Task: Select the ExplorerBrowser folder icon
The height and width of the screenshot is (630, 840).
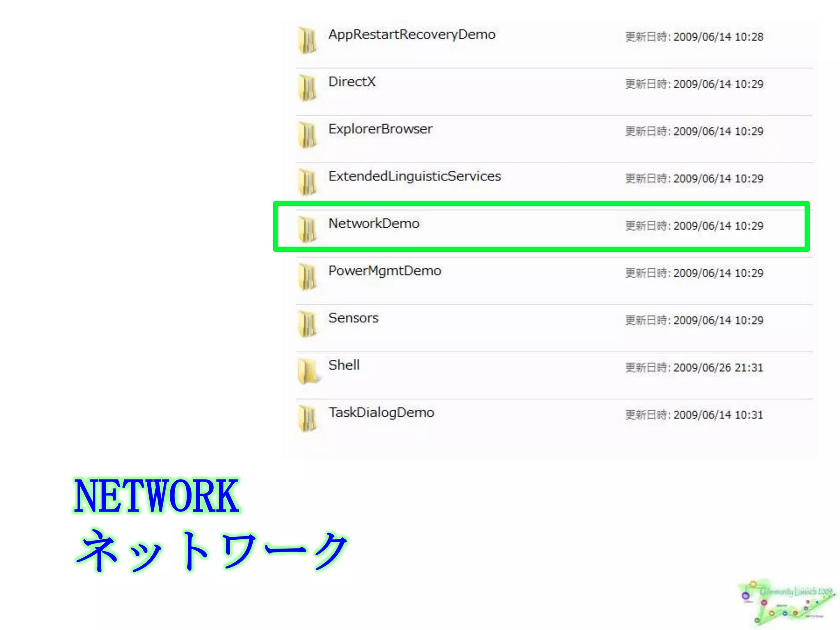Action: (x=307, y=135)
